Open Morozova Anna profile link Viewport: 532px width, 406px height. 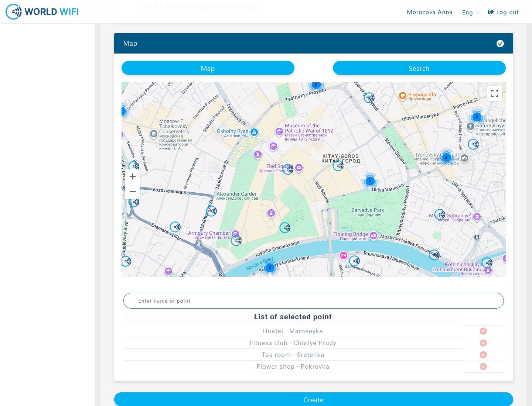(430, 12)
